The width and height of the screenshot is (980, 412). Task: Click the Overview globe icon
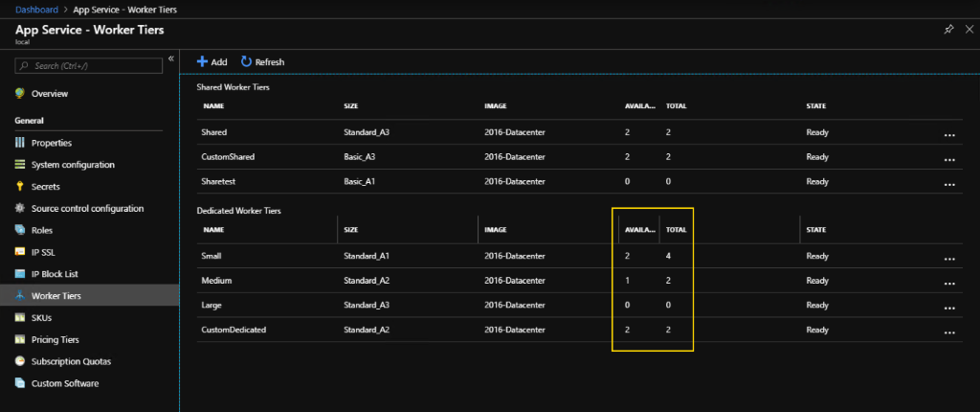point(20,93)
